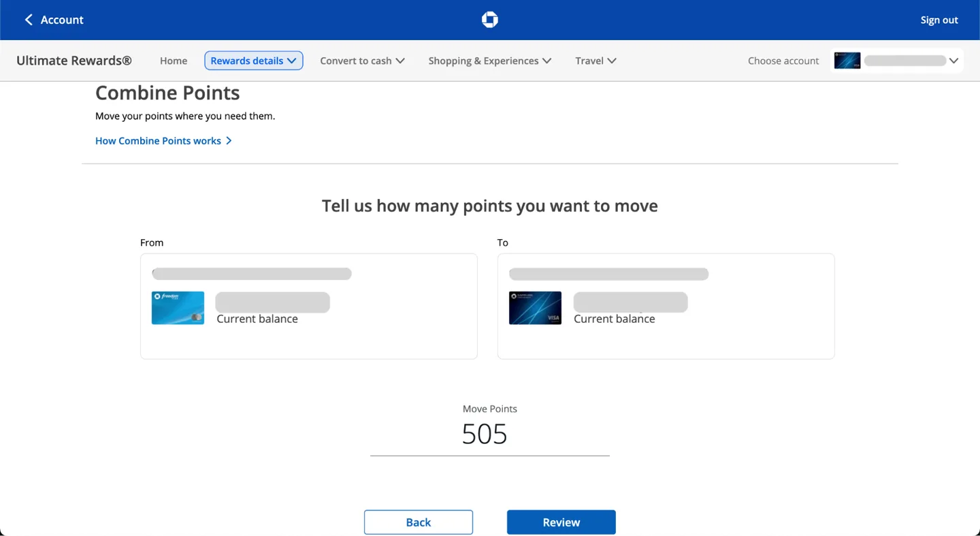
Task: Click the Review button
Action: (561, 522)
